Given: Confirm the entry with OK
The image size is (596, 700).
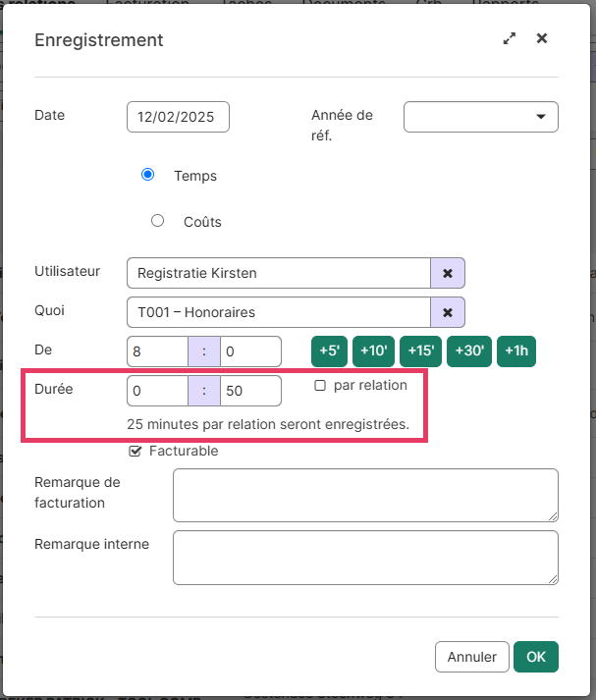Looking at the screenshot, I should (535, 657).
